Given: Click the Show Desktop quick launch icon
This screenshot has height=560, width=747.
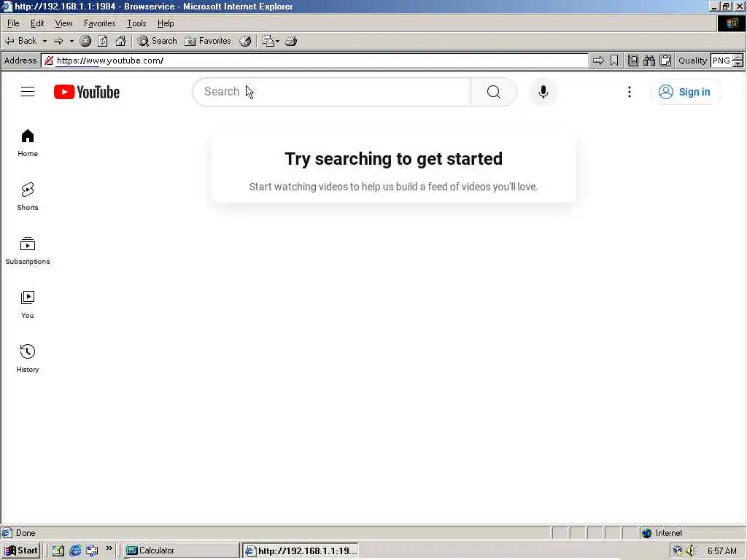Looking at the screenshot, I should [58, 551].
